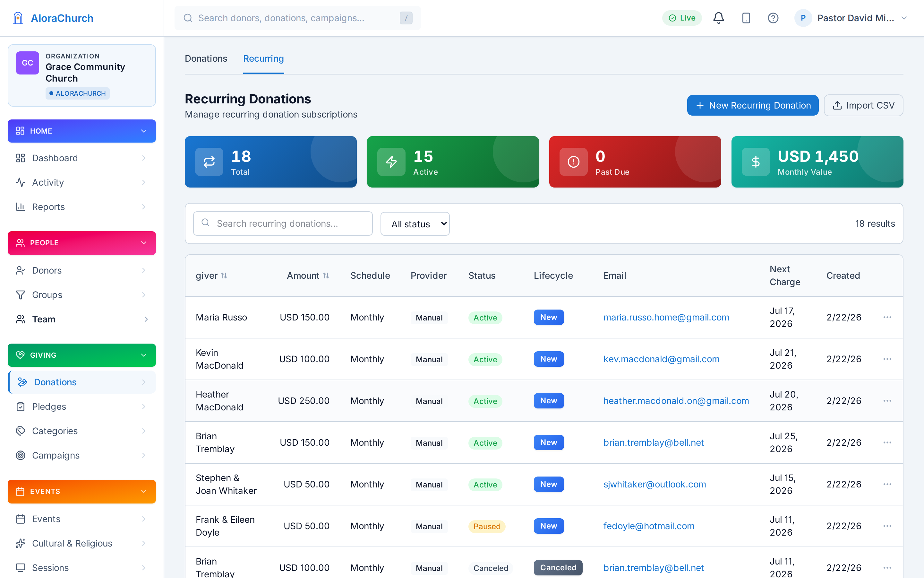The width and height of the screenshot is (924, 578).
Task: Open the All status filter dropdown
Action: [x=415, y=224]
